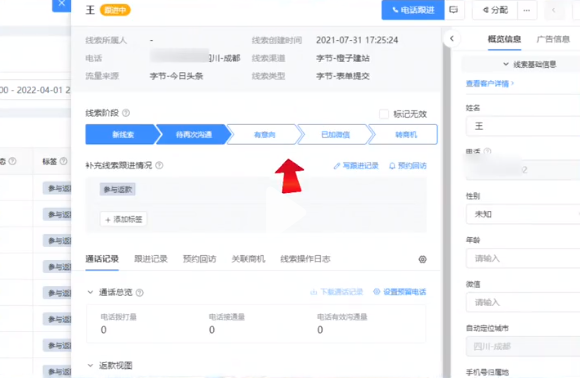Screen dimensions: 580x378
Task: Select the 新线索 stage
Action: (x=122, y=134)
